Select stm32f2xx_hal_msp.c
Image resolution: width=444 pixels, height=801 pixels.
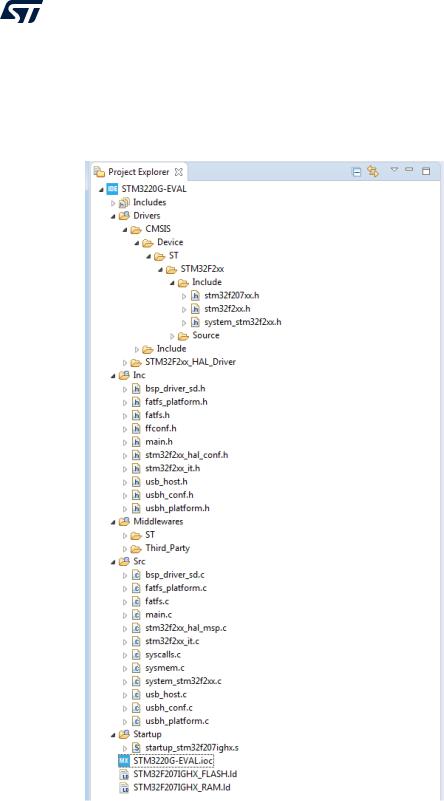pyautogui.click(x=185, y=628)
